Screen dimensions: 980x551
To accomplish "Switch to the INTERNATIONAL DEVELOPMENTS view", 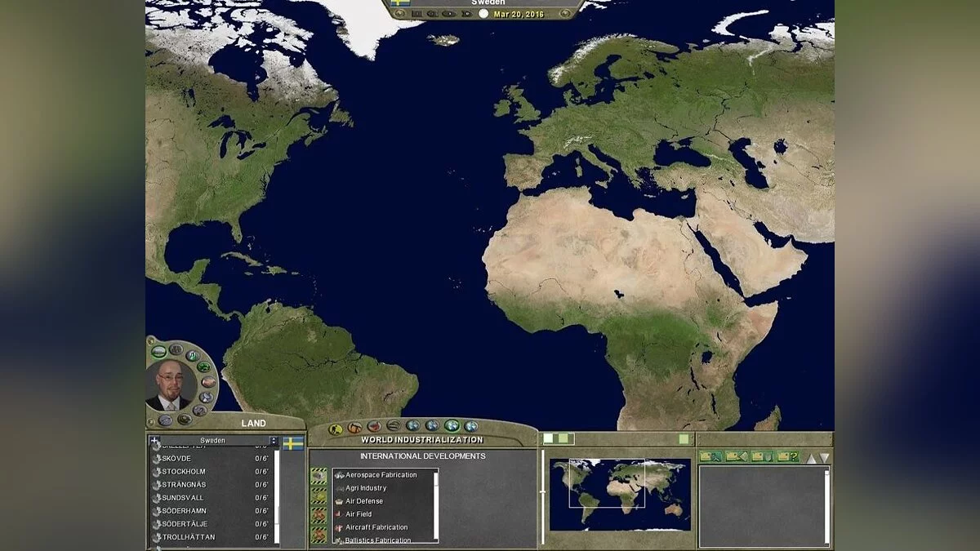I will [423, 455].
